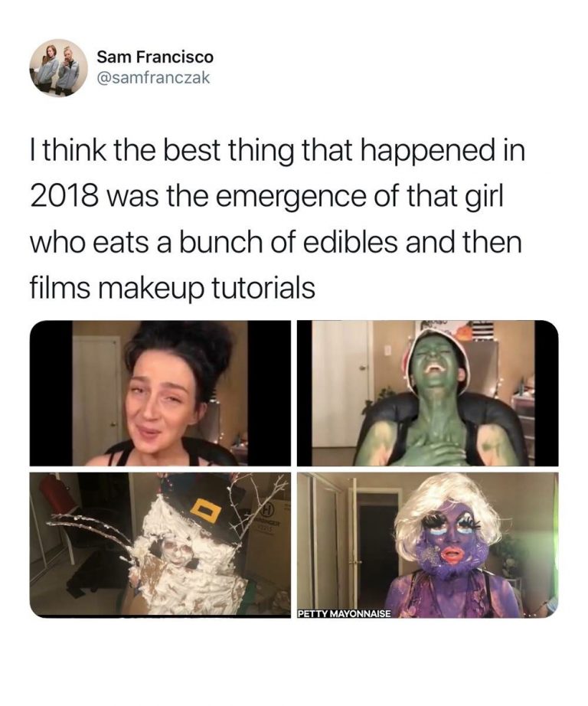
Task: Open the @samfranczak handle link
Action: tap(154, 78)
